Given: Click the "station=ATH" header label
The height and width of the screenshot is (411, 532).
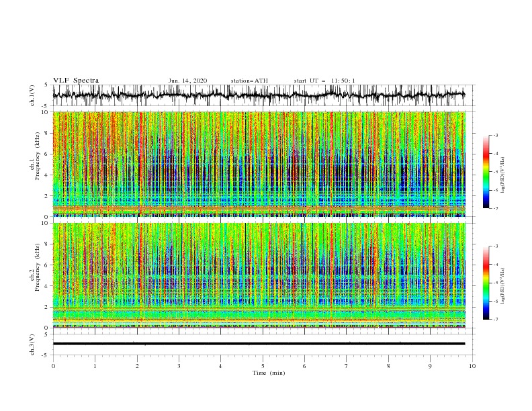Looking at the screenshot, I should point(249,81).
